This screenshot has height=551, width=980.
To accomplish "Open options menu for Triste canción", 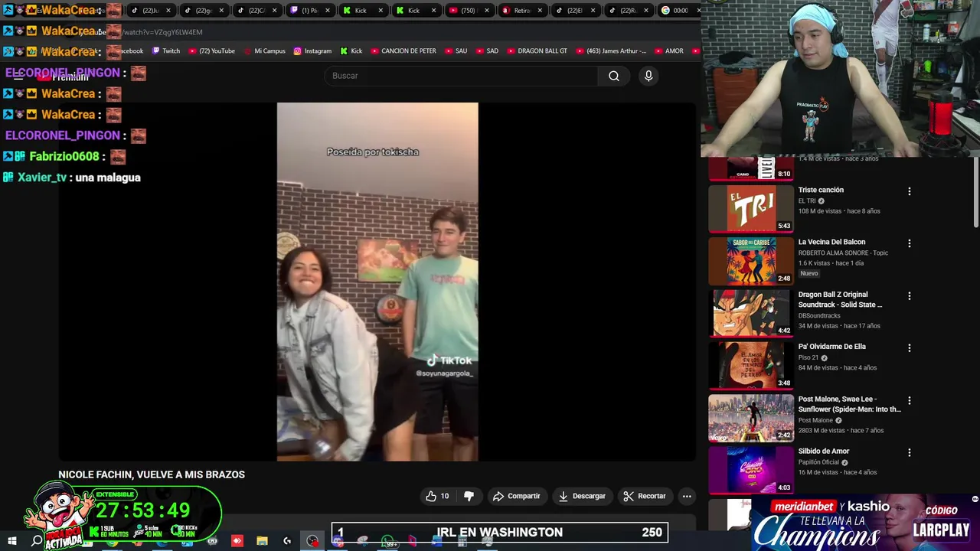I will [910, 191].
